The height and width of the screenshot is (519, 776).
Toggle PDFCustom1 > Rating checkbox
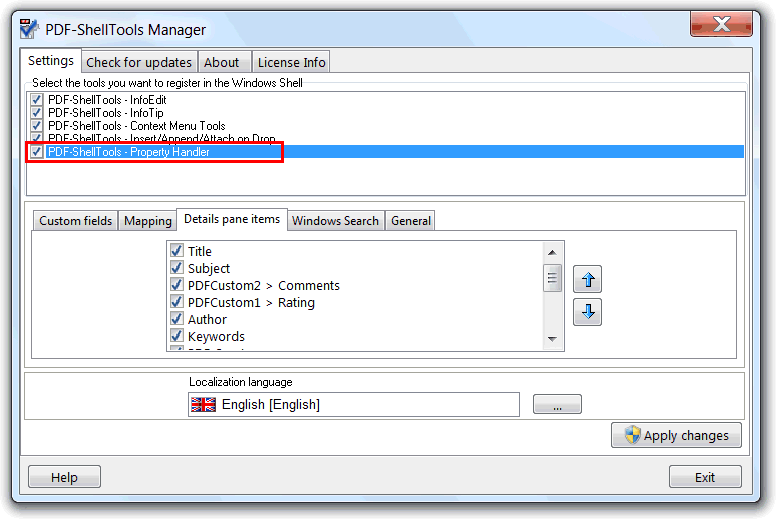177,301
